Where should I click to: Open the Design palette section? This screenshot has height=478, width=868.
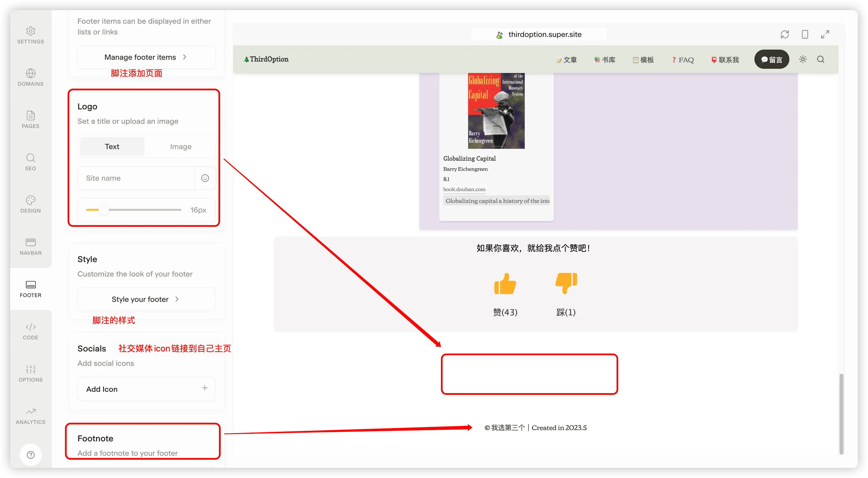30,204
